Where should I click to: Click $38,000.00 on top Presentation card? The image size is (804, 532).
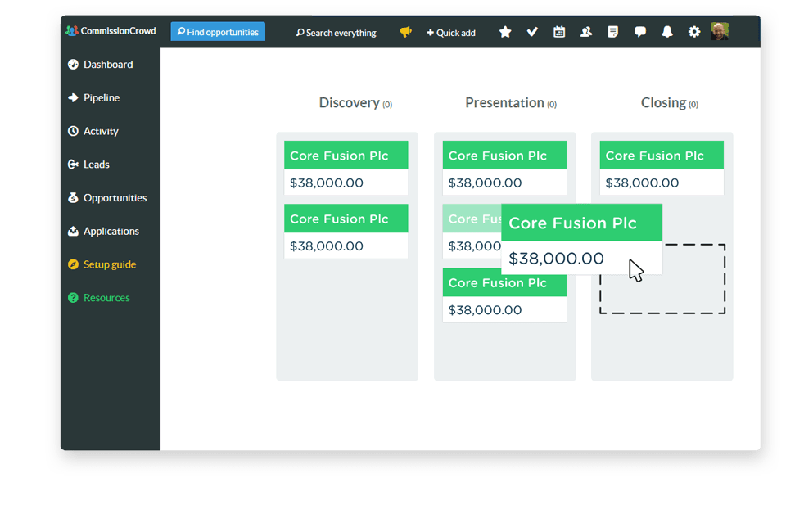point(485,183)
